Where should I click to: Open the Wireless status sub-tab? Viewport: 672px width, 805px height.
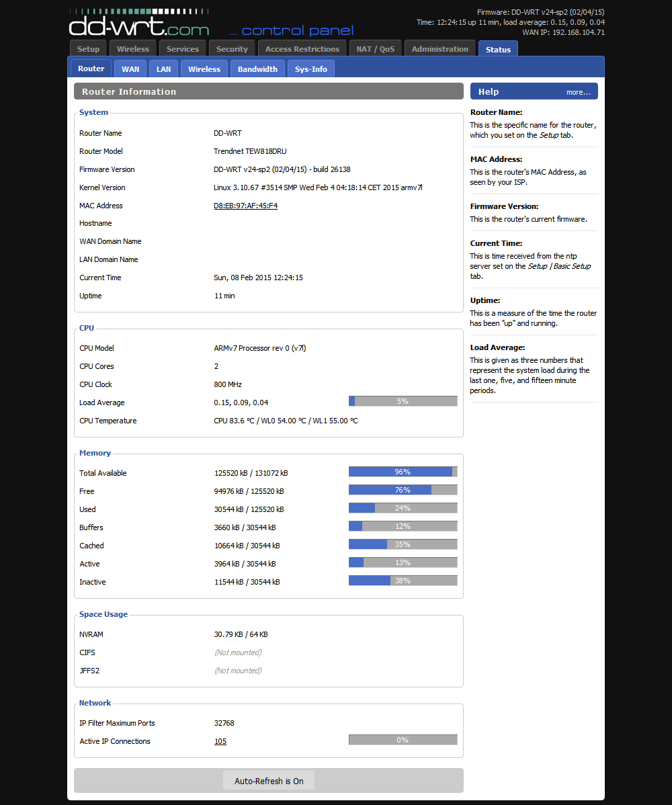204,69
